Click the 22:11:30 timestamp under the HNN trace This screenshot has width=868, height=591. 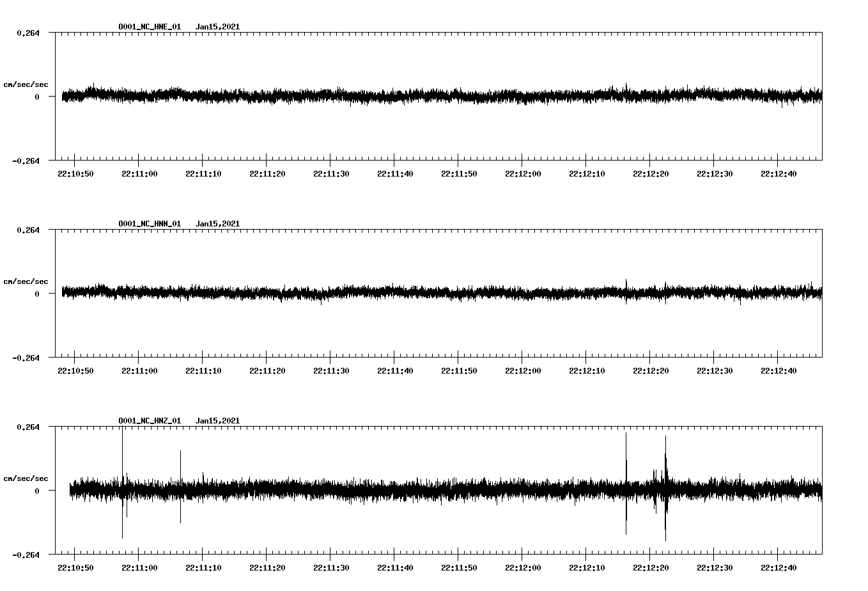click(331, 369)
